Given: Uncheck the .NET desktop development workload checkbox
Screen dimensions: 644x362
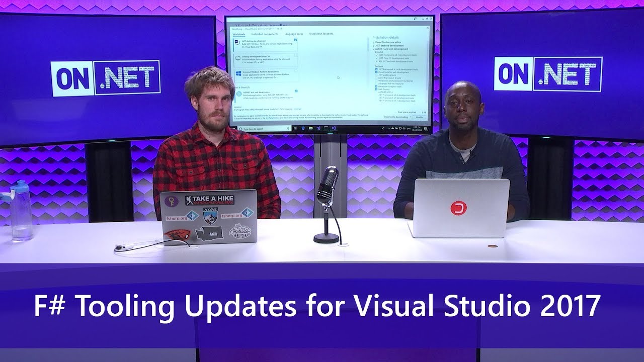Looking at the screenshot, I should (x=295, y=40).
